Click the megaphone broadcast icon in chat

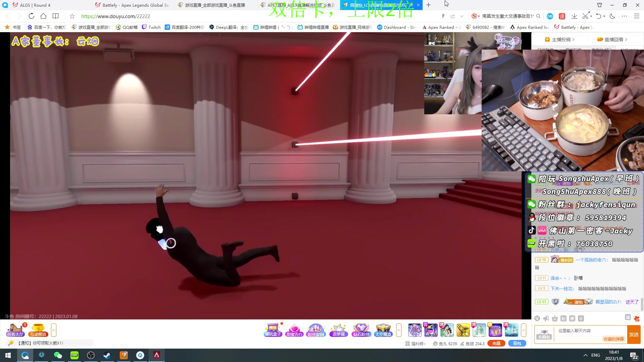546,318
